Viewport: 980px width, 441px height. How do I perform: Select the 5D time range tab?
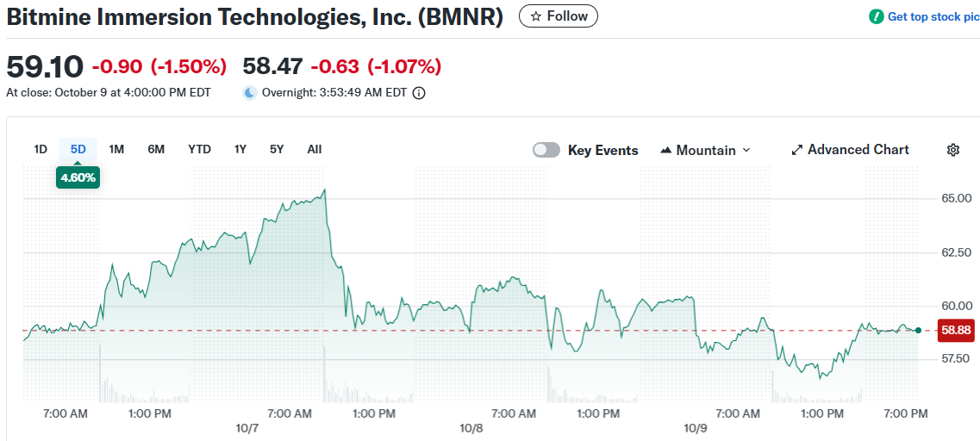coord(78,149)
